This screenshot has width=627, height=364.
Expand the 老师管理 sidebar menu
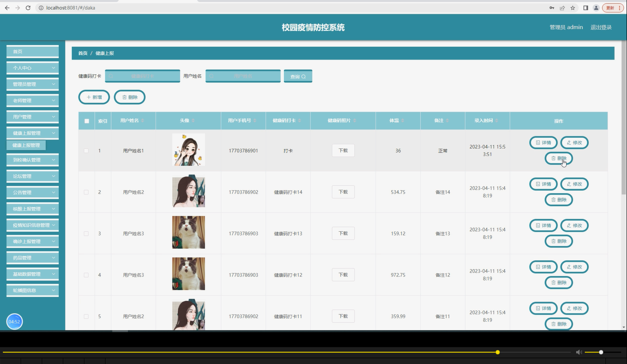(x=33, y=101)
